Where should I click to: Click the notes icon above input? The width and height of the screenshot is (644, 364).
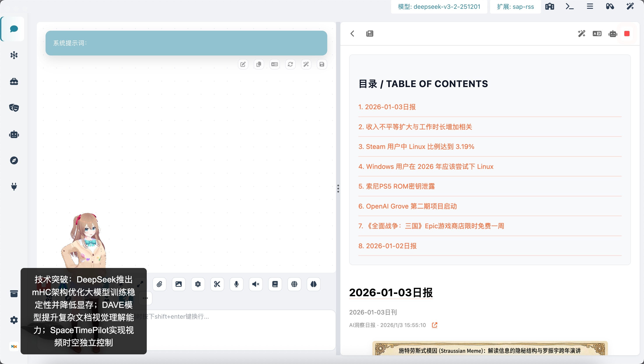(275, 284)
